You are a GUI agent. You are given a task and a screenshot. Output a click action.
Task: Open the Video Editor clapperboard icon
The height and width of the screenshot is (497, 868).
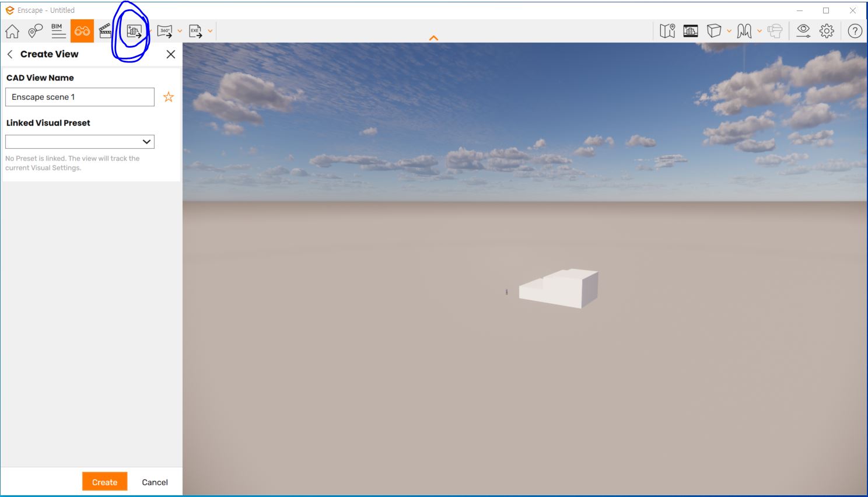coord(106,31)
